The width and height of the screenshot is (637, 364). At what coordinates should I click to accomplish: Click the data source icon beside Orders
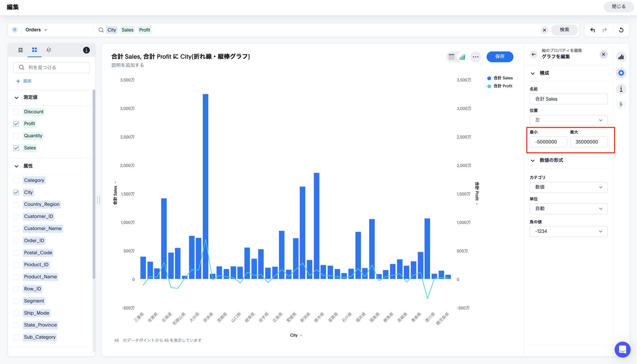[15, 30]
